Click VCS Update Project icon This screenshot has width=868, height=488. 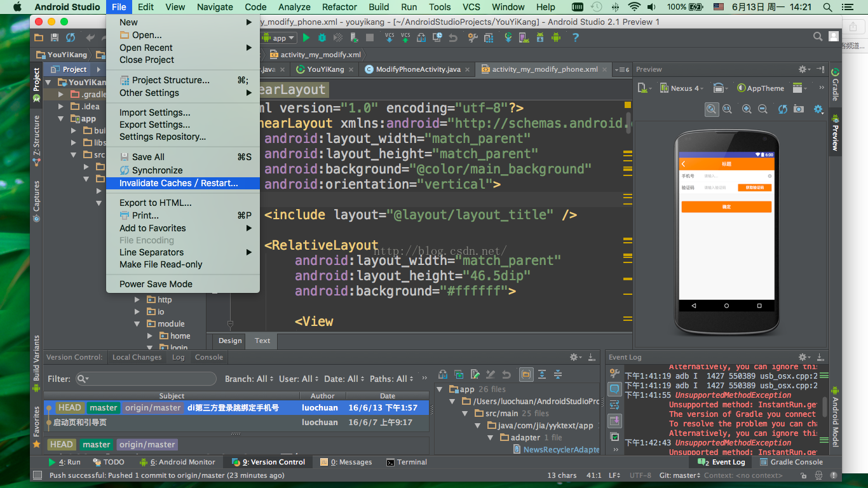tap(390, 38)
